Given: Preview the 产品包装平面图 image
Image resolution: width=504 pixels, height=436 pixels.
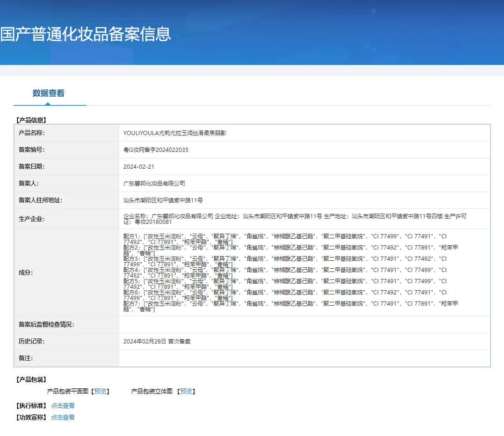Looking at the screenshot, I should point(100,391).
